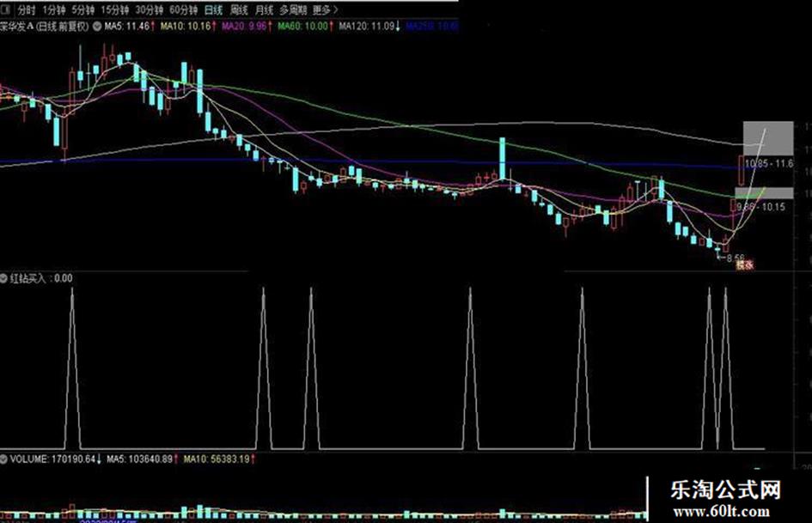This screenshot has width=812, height=523.
Task: Expand the 更多 period options
Action: pyautogui.click(x=325, y=9)
